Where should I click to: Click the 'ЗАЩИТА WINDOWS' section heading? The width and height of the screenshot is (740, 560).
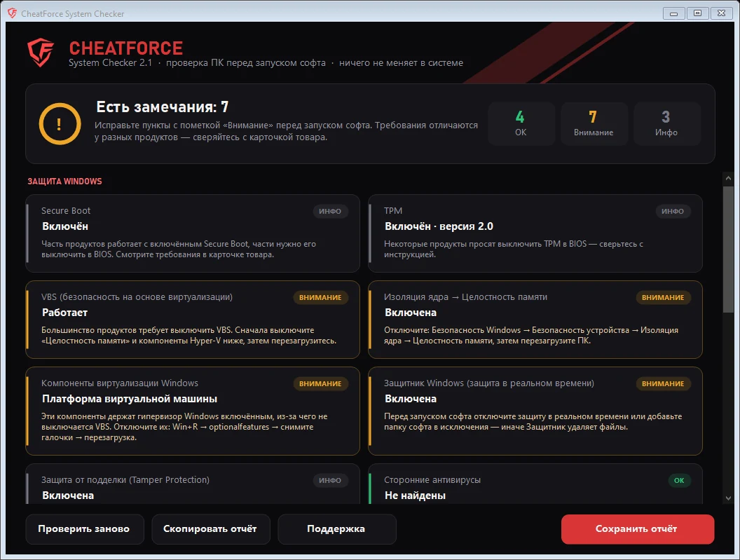click(x=64, y=182)
